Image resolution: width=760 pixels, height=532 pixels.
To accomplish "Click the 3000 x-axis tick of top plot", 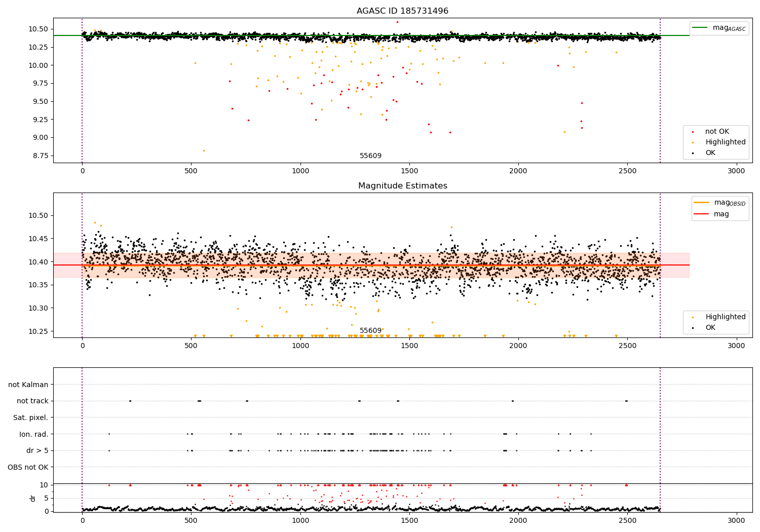I will click(736, 171).
